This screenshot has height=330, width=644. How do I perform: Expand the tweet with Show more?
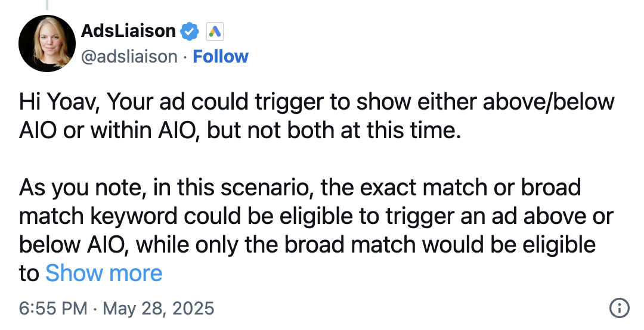point(104,273)
